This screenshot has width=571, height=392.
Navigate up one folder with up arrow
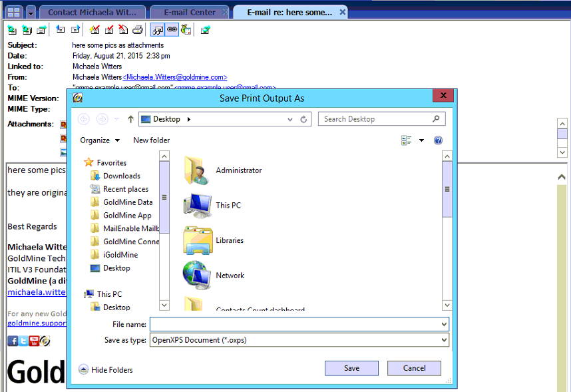130,119
